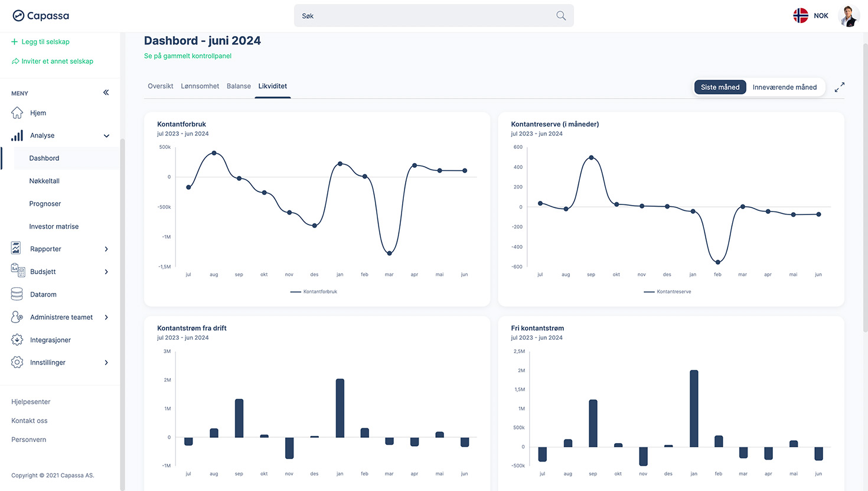Click the mar data point in Kontantforbruk chart
Screen dimensions: 868x491
point(390,253)
